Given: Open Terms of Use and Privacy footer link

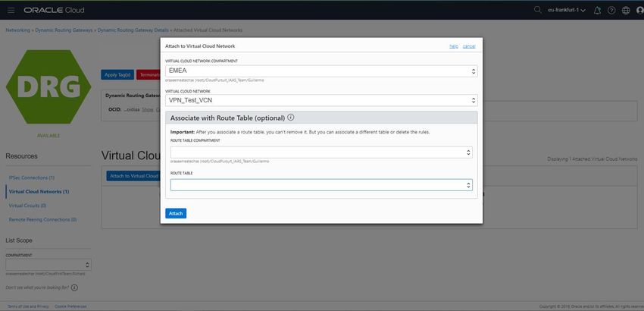Looking at the screenshot, I should point(28,306).
